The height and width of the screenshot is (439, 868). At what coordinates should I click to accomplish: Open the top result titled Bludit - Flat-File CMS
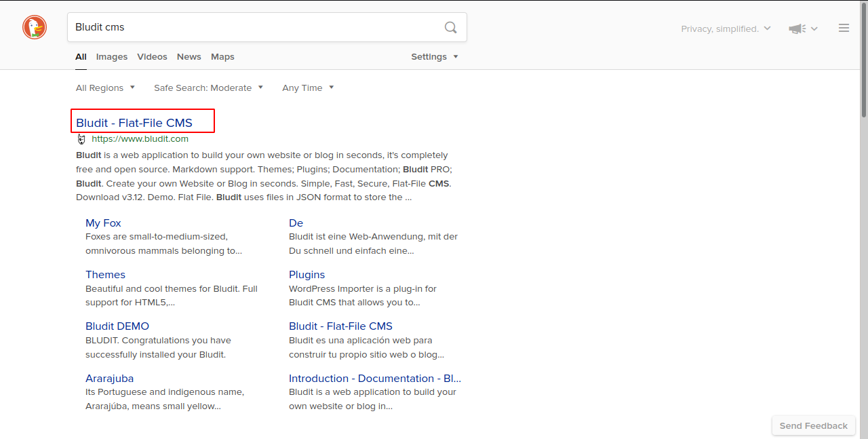point(134,123)
